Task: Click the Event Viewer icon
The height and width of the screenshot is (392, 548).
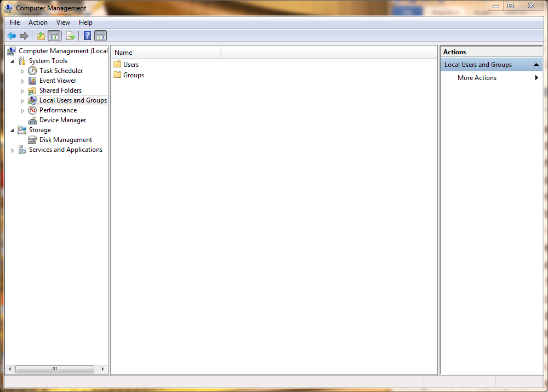Action: pos(32,81)
